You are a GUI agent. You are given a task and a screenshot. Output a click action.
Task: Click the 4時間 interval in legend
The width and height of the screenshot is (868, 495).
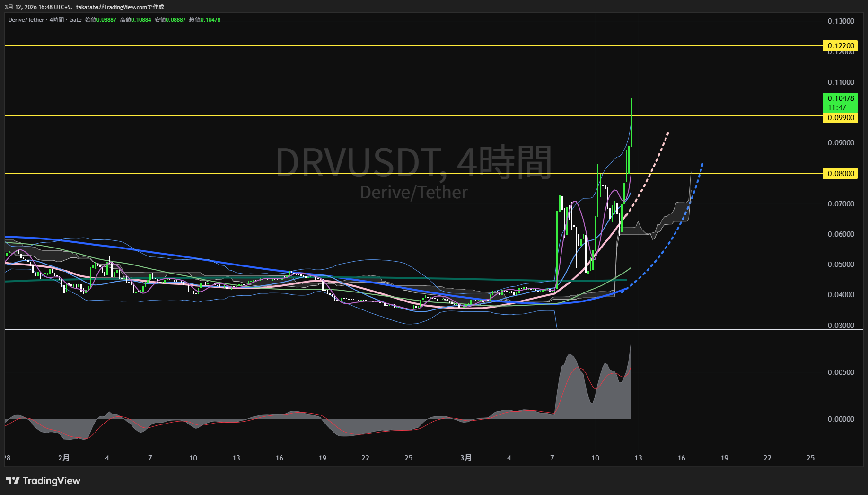click(x=57, y=20)
